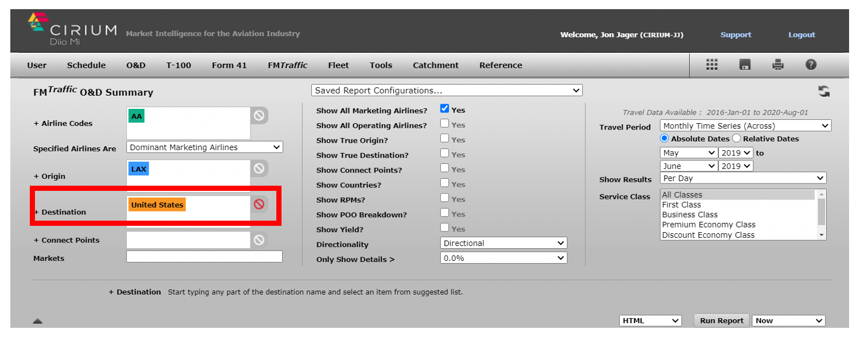Open Only Show Details percentage dropdown
This screenshot has width=868, height=337.
coord(503,258)
